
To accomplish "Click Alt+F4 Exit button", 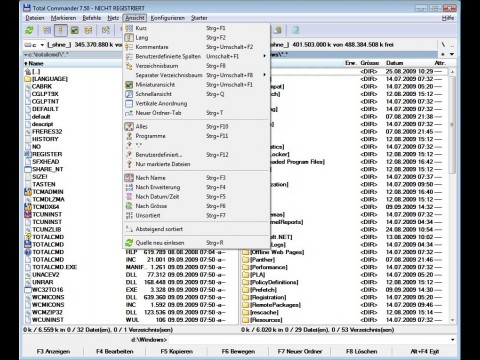I will [x=425, y=351].
